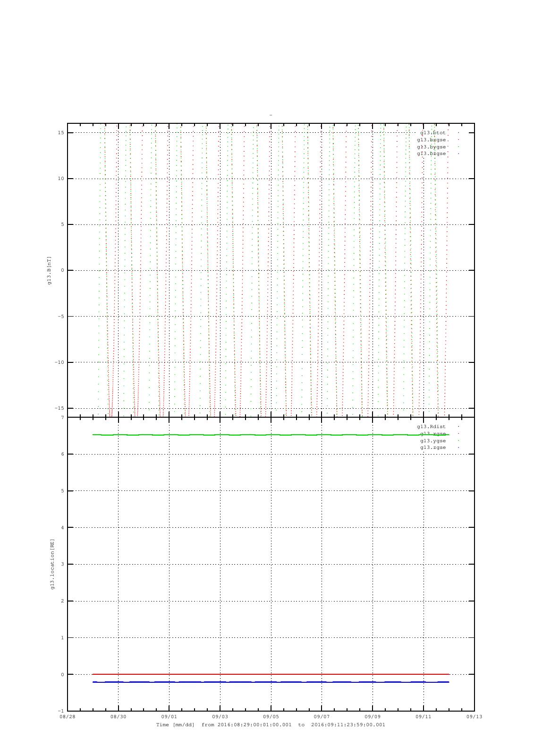
Task: Click the -15 tick on B axis
Action: pos(59,408)
